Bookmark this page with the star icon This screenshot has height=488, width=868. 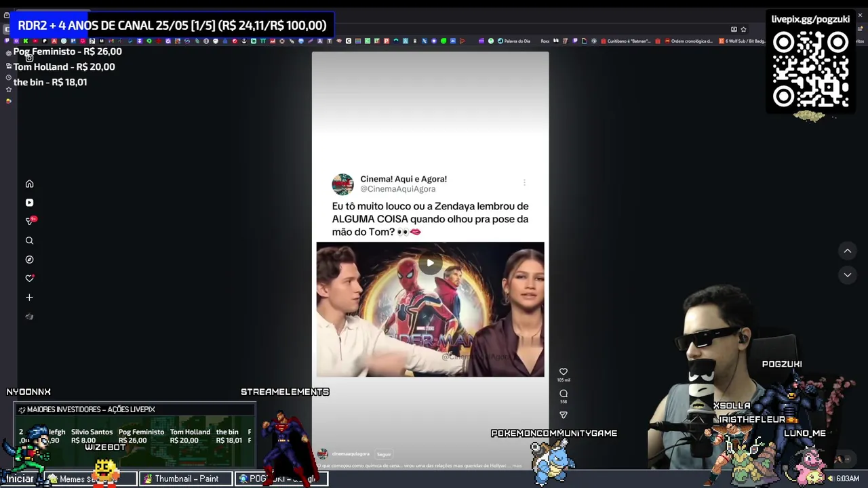pos(743,29)
